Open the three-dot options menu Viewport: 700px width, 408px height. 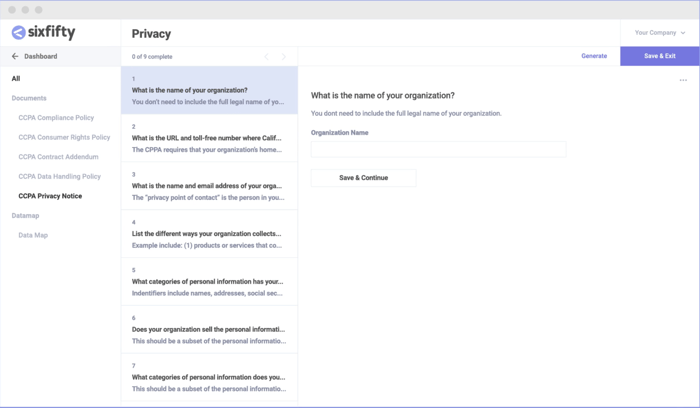tap(683, 80)
